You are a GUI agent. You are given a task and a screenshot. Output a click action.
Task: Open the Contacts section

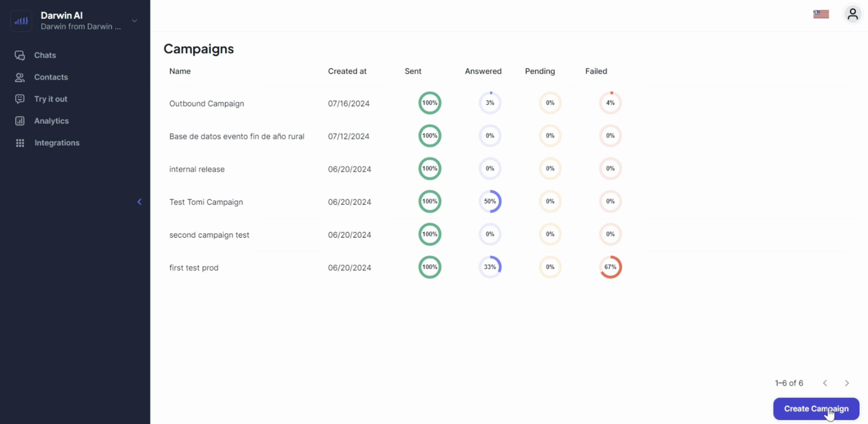[x=51, y=77]
